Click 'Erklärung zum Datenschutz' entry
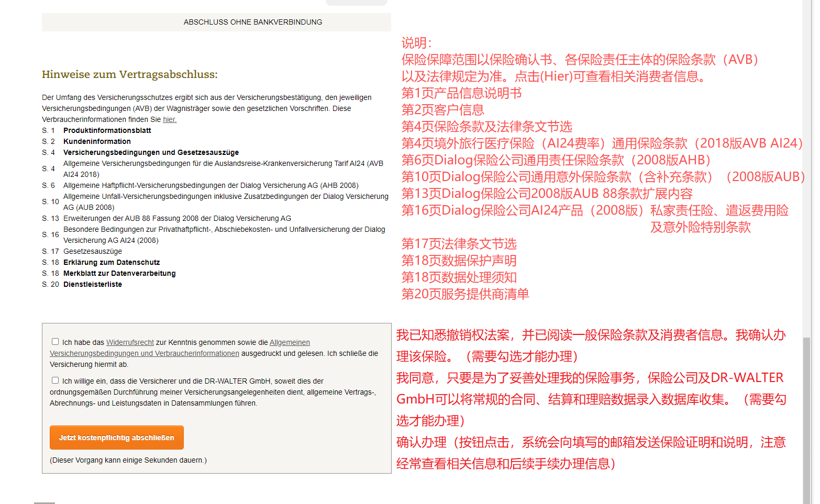Image resolution: width=820 pixels, height=504 pixels. (x=112, y=262)
